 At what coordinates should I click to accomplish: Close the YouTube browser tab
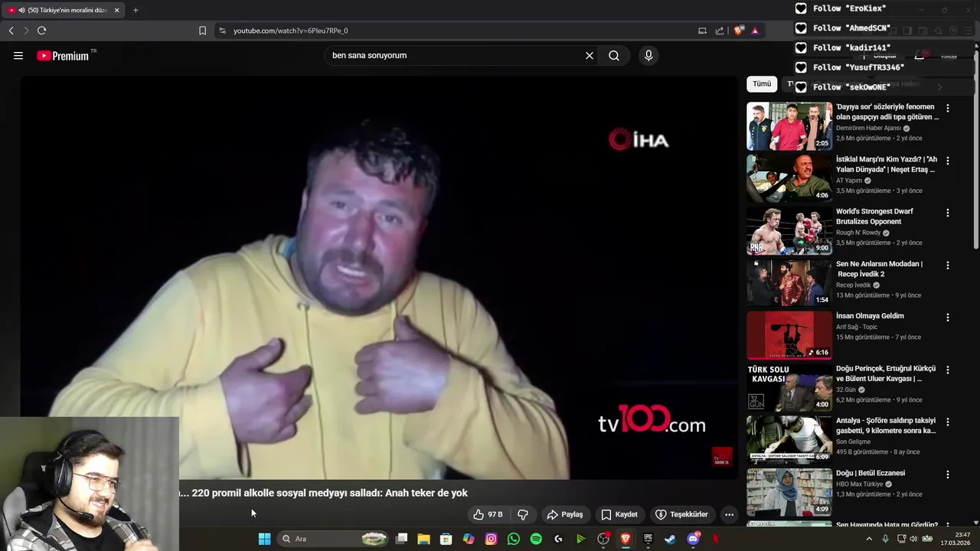(x=117, y=10)
